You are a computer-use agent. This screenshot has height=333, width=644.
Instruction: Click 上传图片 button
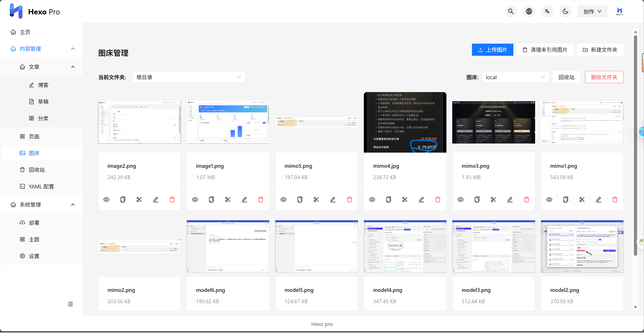point(492,50)
